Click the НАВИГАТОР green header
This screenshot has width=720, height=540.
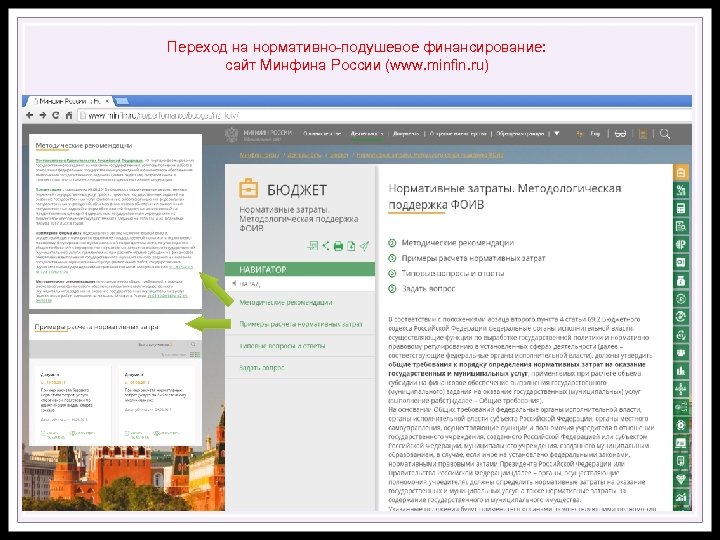pos(300,270)
